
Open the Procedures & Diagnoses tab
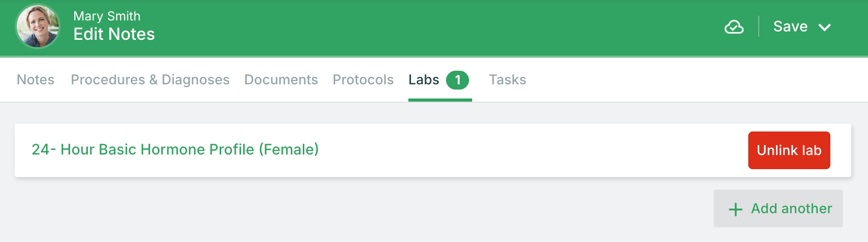pyautogui.click(x=150, y=80)
